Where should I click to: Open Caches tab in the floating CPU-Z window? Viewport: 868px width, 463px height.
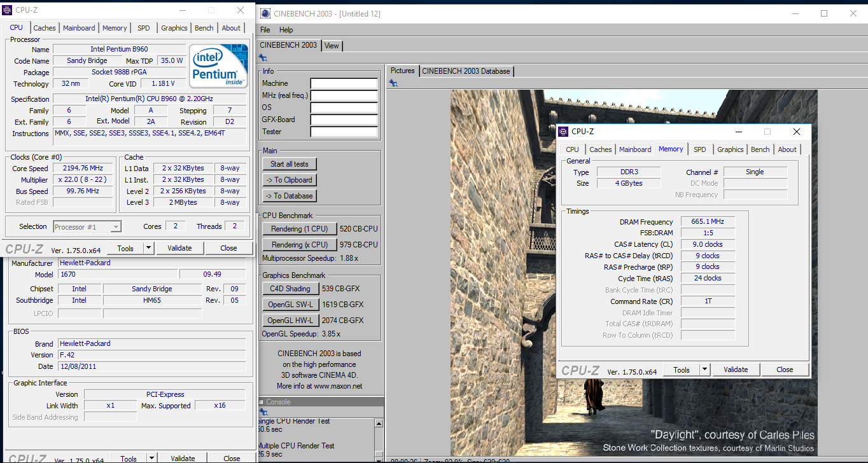coord(601,149)
